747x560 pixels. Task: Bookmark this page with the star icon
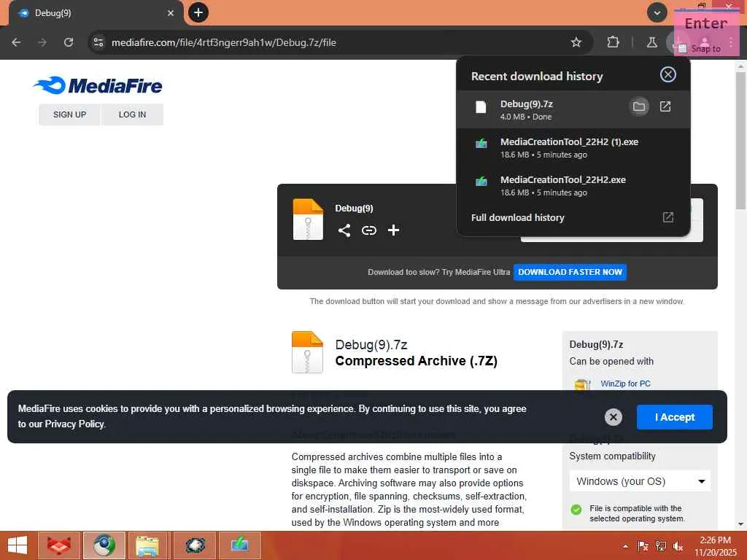click(576, 42)
